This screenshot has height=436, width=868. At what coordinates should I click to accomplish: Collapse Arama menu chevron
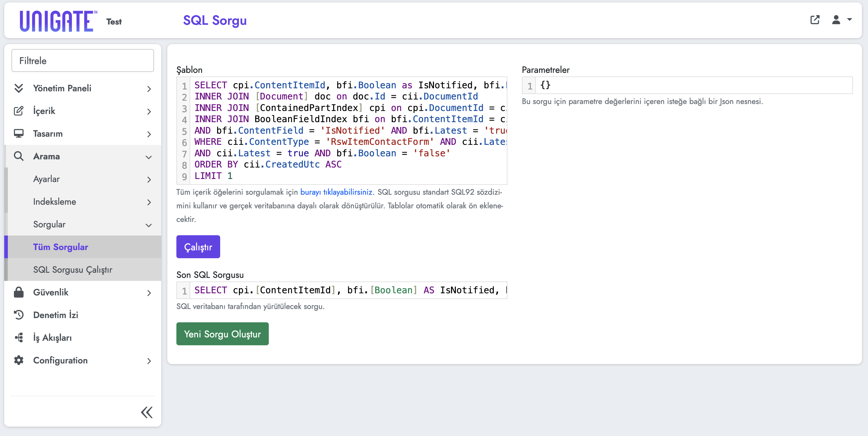point(149,157)
